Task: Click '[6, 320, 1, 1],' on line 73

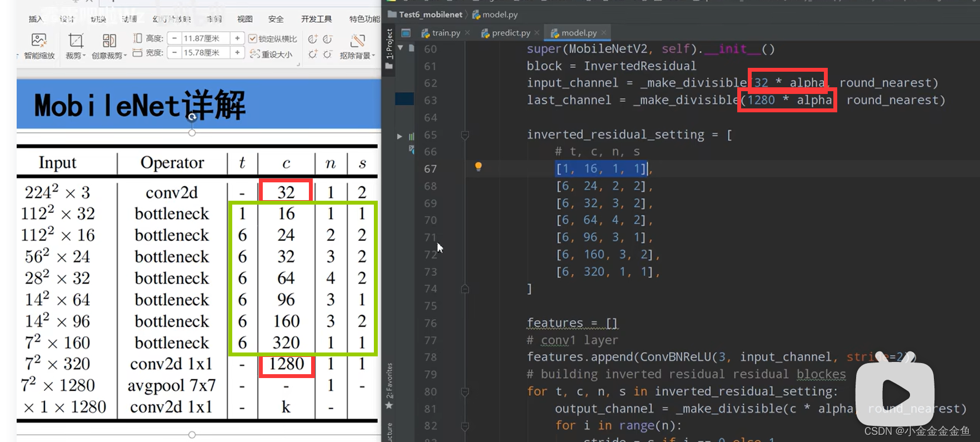Action: pos(608,272)
